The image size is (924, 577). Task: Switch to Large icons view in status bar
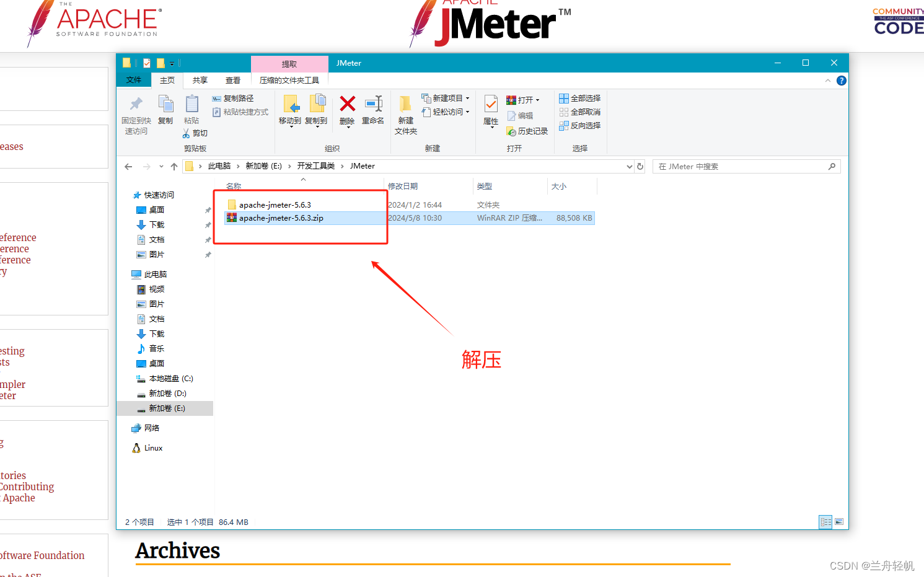click(x=839, y=522)
